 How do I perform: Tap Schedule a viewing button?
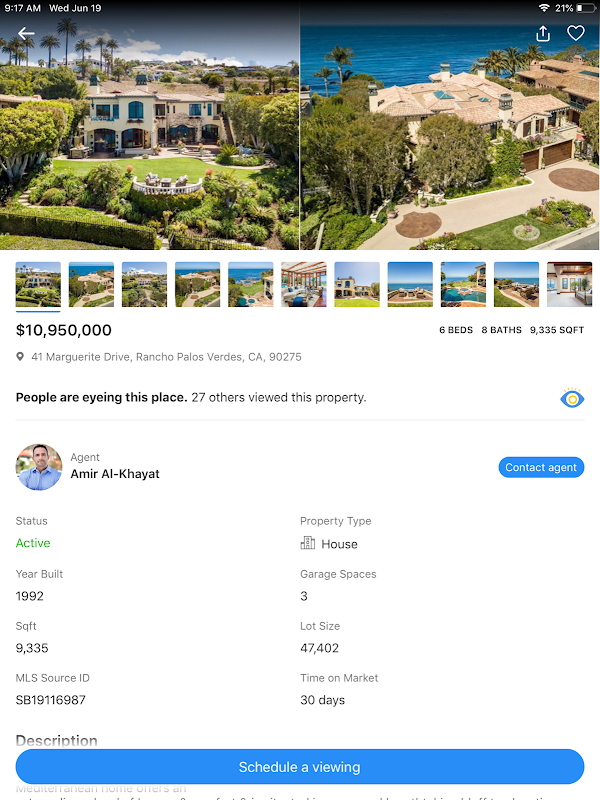pos(300,766)
